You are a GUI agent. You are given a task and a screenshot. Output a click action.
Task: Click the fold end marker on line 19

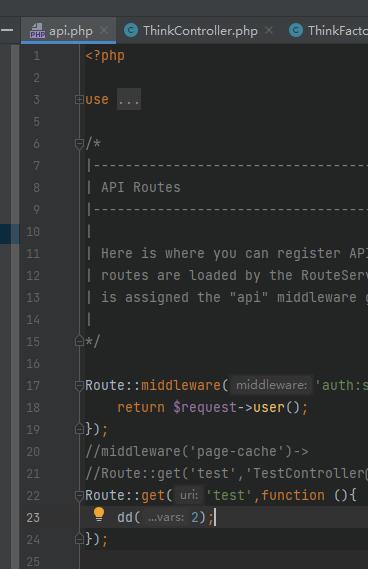pos(79,429)
